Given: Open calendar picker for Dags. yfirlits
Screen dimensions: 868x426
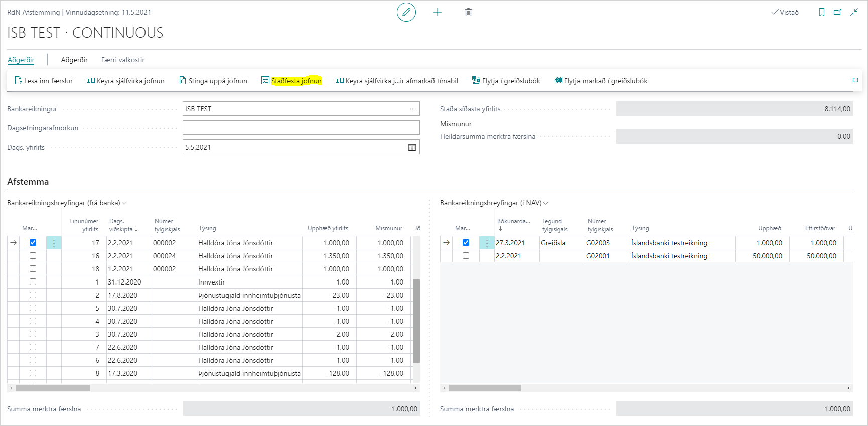Looking at the screenshot, I should click(x=412, y=147).
